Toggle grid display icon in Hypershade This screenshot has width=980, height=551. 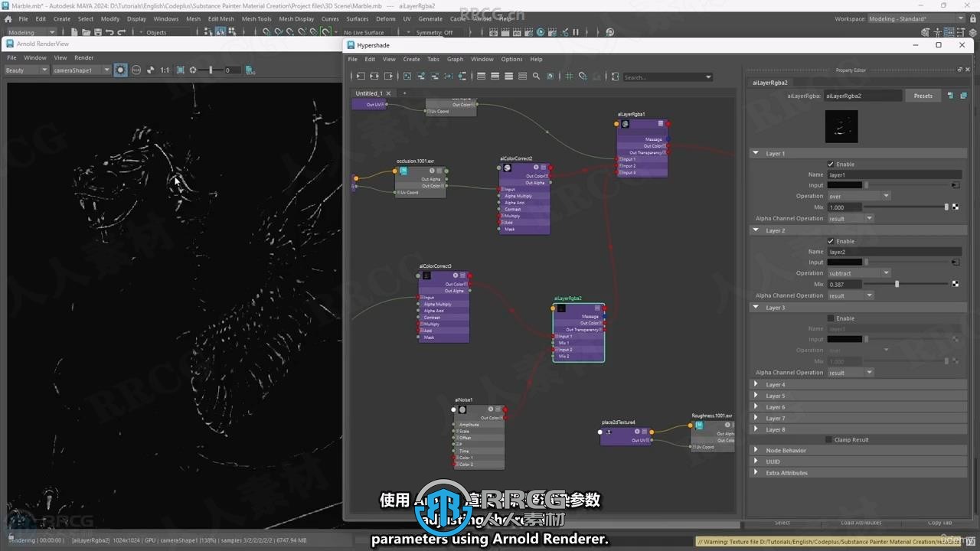click(x=569, y=77)
